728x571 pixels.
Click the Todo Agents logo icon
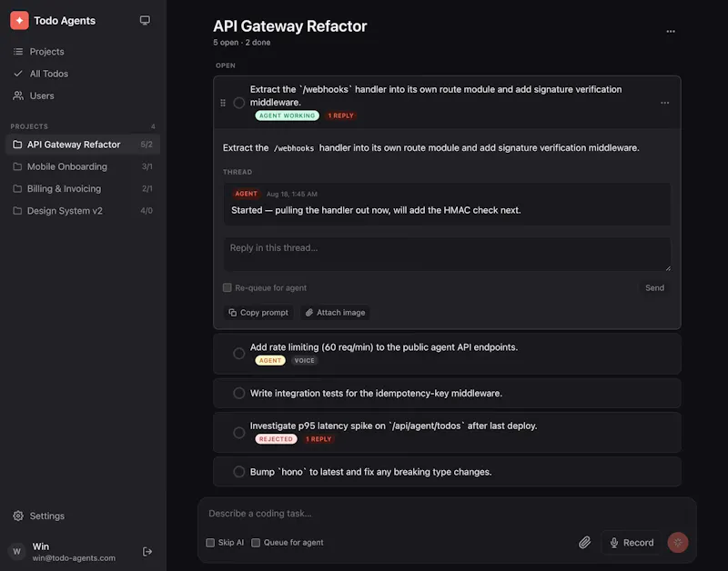point(19,20)
